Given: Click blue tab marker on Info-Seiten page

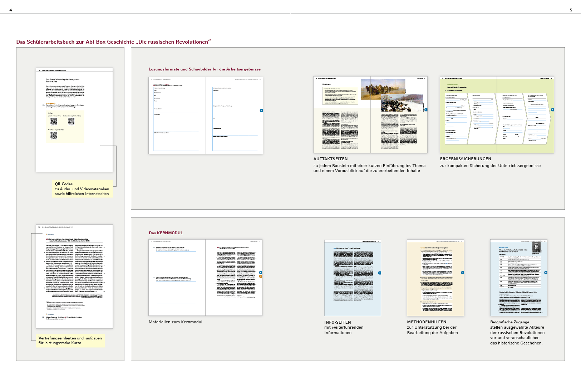Looking at the screenshot, I should coord(379,273).
